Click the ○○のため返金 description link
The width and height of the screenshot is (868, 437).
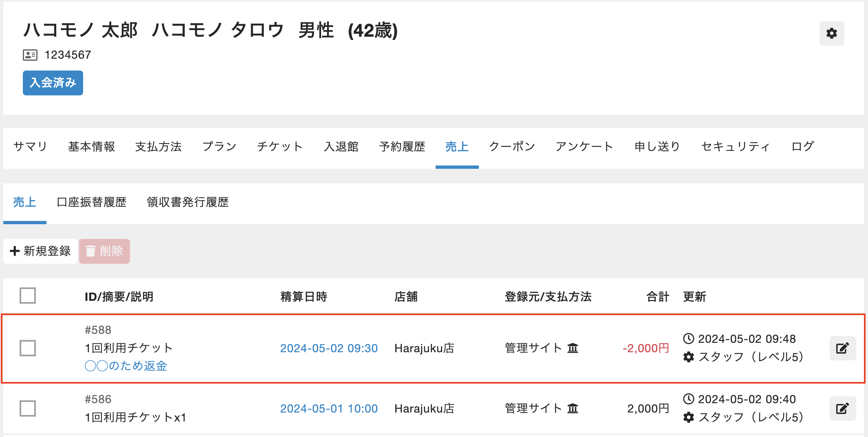126,366
